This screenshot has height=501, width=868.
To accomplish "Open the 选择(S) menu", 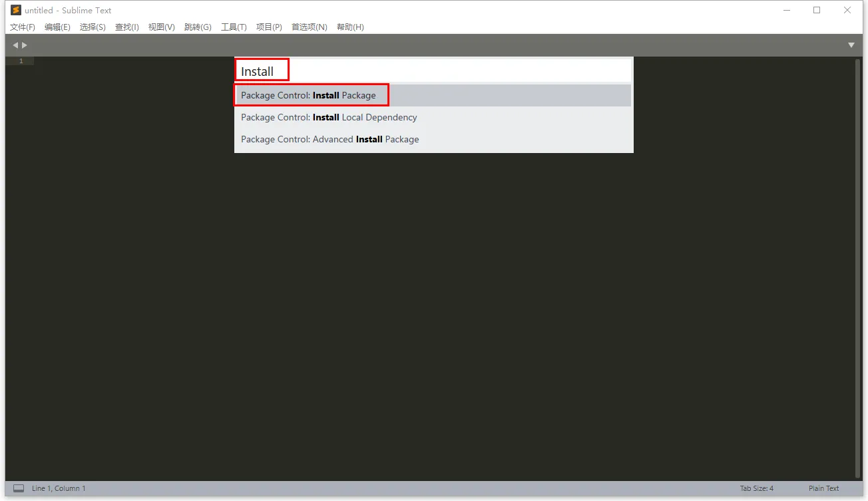I will click(93, 27).
